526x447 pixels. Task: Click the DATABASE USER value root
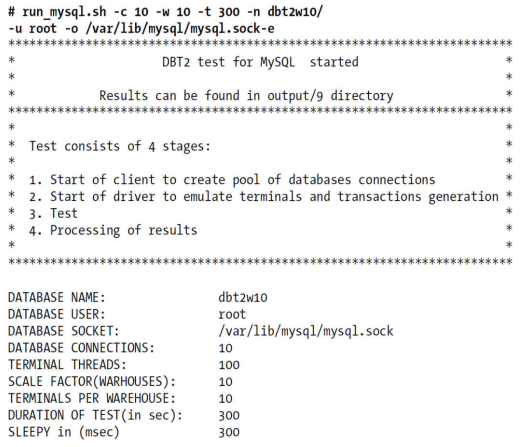click(232, 315)
